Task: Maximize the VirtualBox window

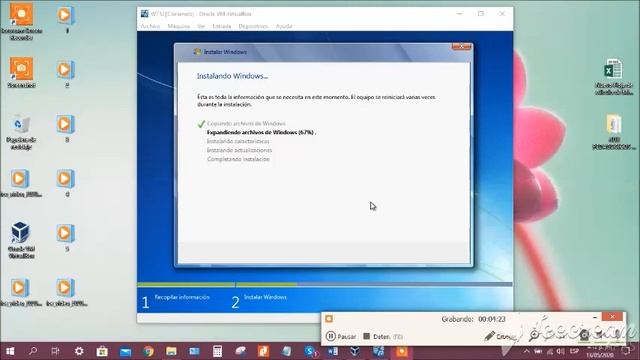Action: [x=481, y=13]
